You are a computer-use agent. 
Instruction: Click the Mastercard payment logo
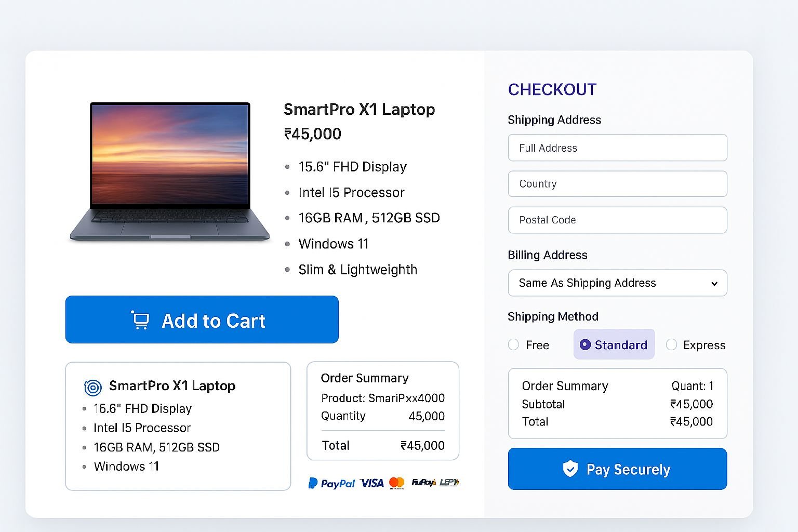coord(397,483)
